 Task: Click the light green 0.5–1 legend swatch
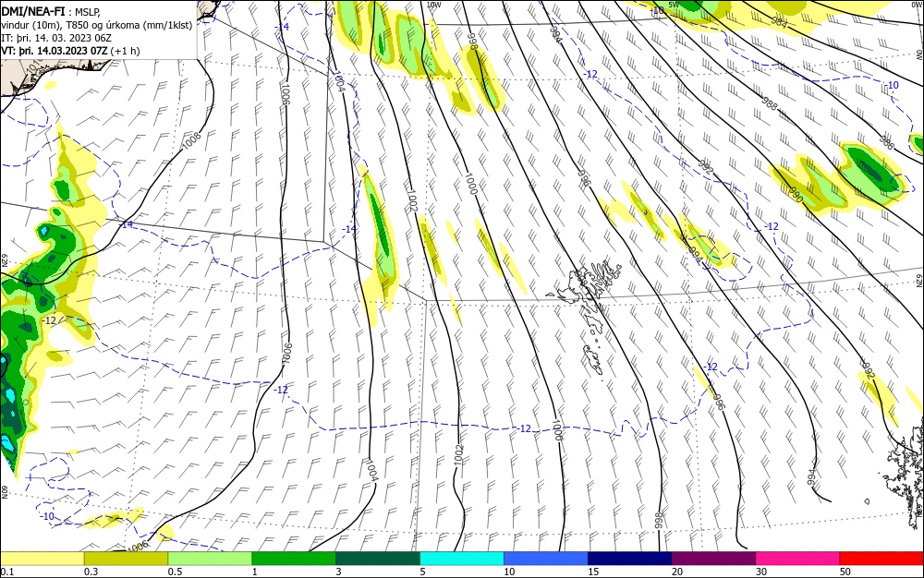(x=210, y=559)
